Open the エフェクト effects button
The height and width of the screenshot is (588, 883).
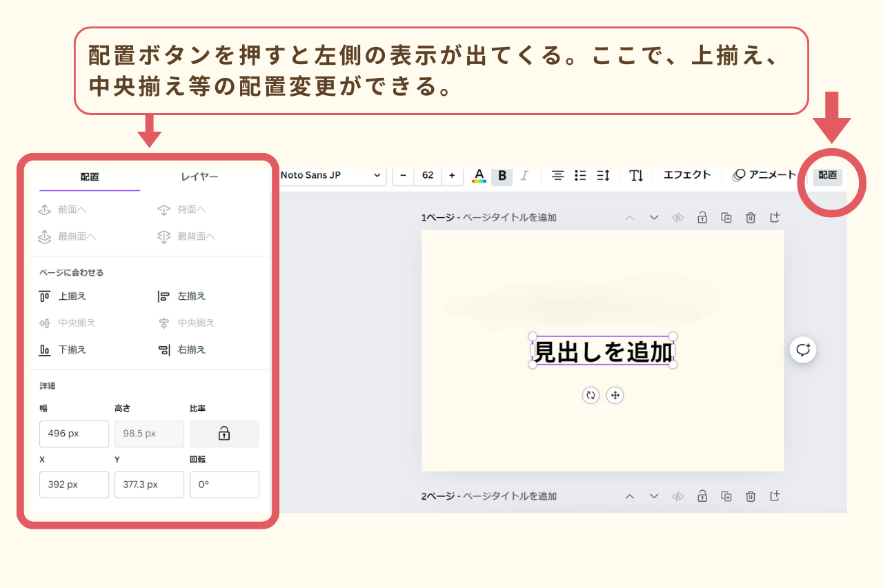point(687,175)
